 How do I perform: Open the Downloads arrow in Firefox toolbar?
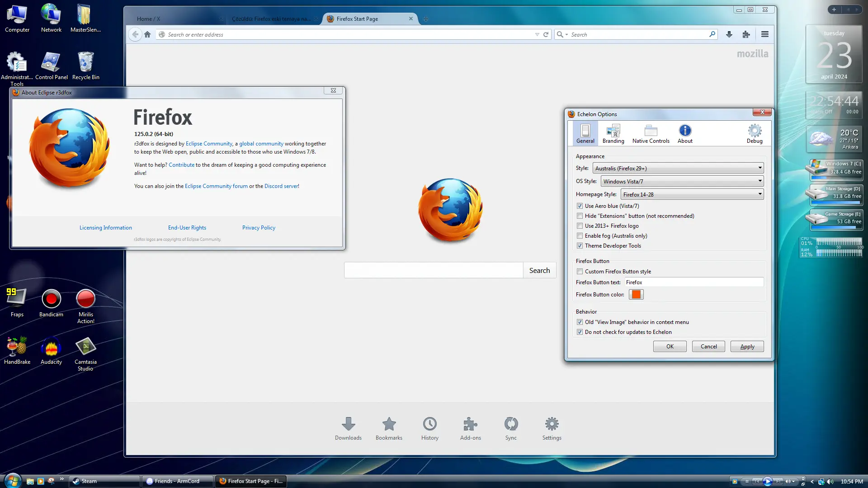coord(729,34)
